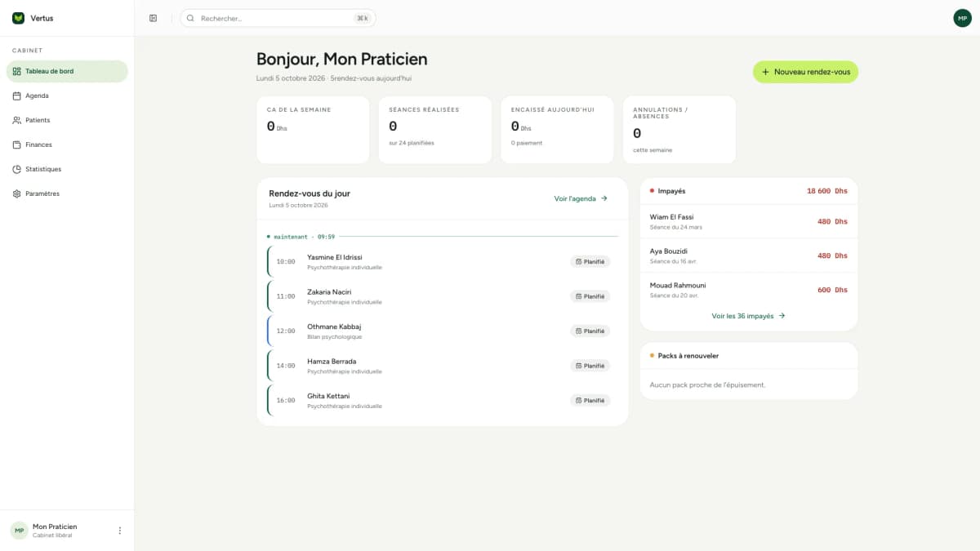Open Statistiques page
This screenshot has width=980, height=551.
pos(67,169)
